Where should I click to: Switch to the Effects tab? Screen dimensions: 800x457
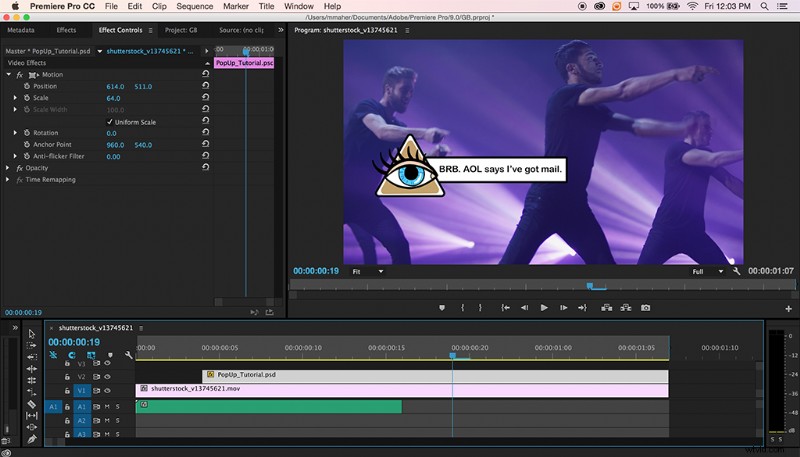click(66, 30)
